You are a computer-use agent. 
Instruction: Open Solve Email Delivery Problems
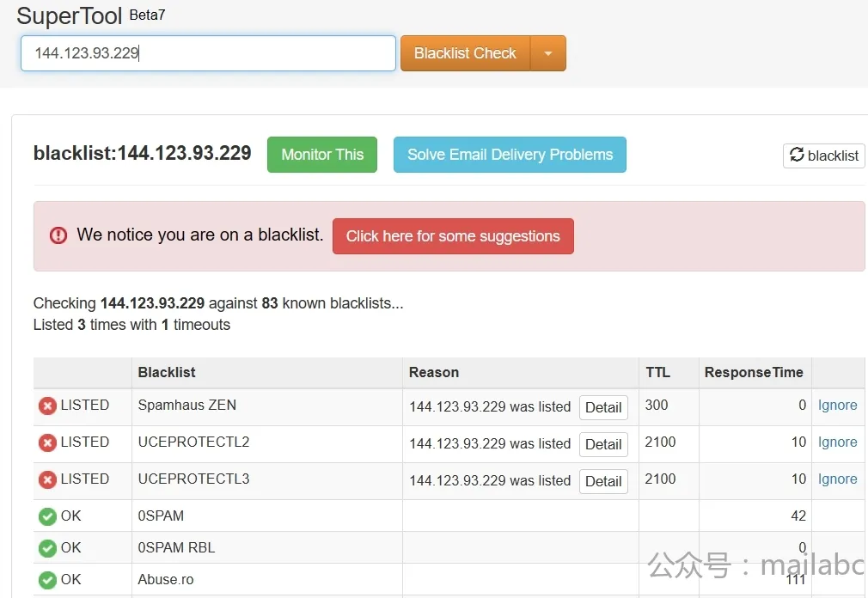click(510, 155)
